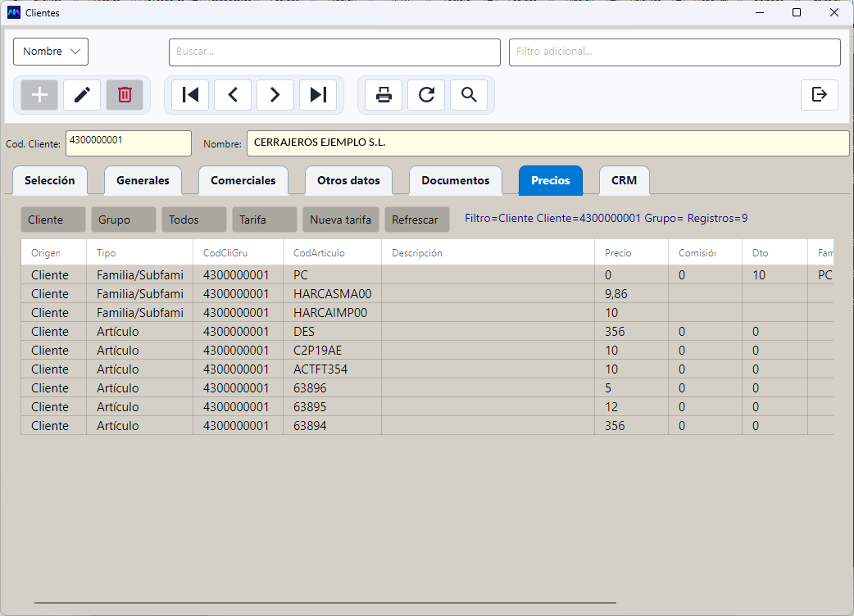Filter prices by Cliente button
Image resolution: width=854 pixels, height=616 pixels.
tap(52, 220)
